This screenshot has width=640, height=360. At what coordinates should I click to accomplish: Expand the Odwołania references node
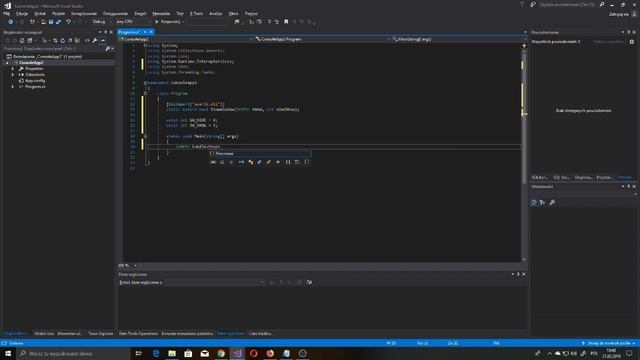pos(13,75)
